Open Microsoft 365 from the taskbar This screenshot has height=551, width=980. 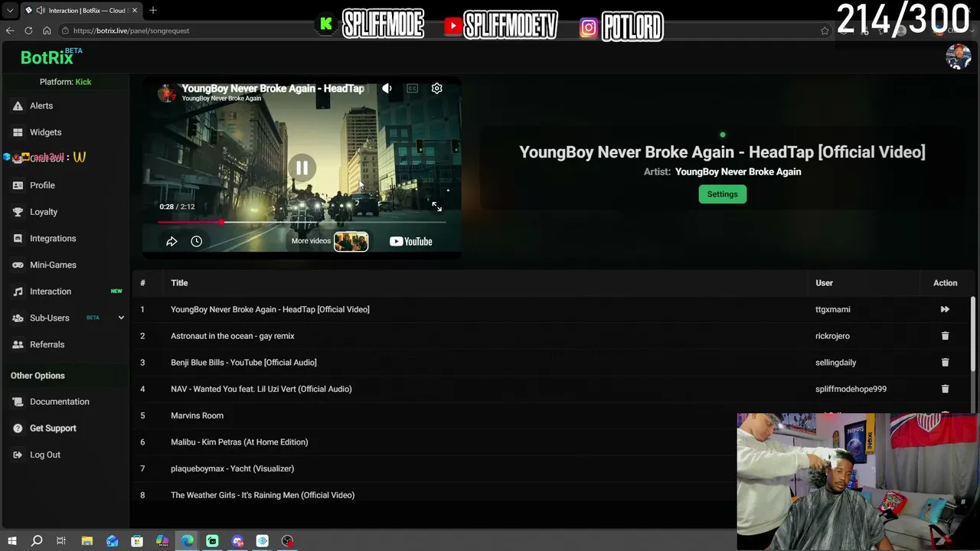point(162,541)
